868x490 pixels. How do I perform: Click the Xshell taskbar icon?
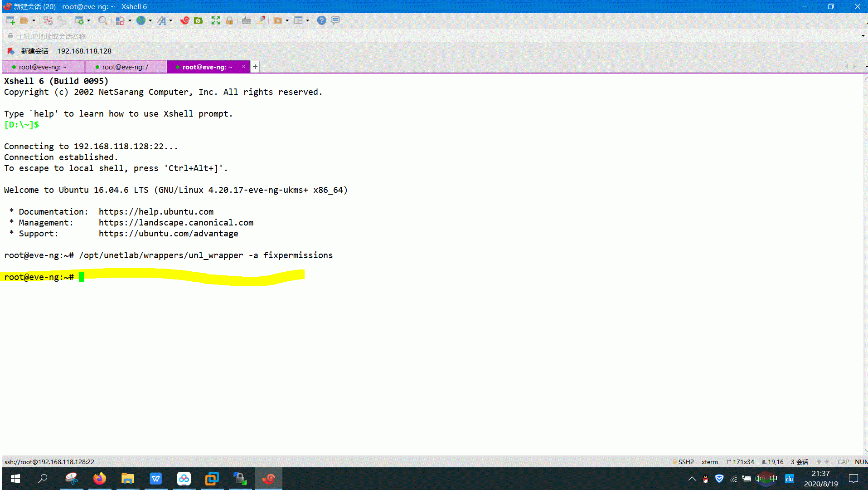268,479
